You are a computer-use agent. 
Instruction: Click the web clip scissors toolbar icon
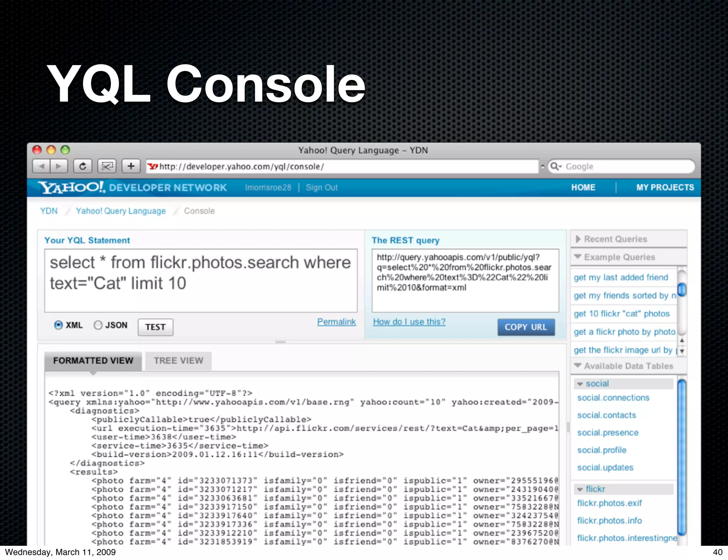coord(107,166)
